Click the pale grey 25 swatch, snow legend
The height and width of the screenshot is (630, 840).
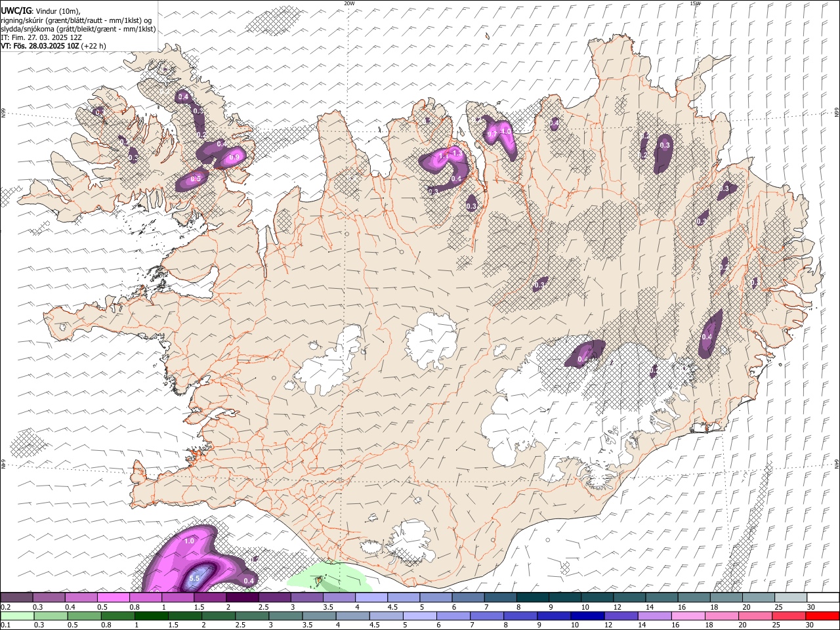791,597
